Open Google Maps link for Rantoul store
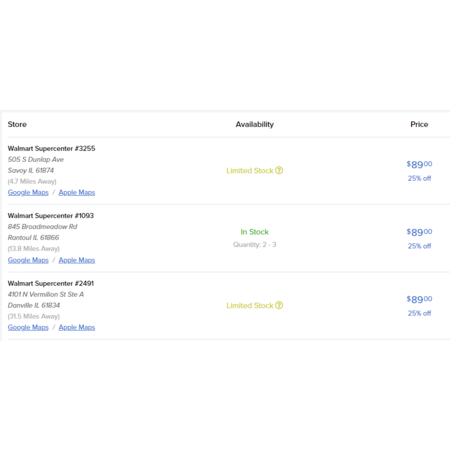Screen dimensions: 450x450 (28, 260)
